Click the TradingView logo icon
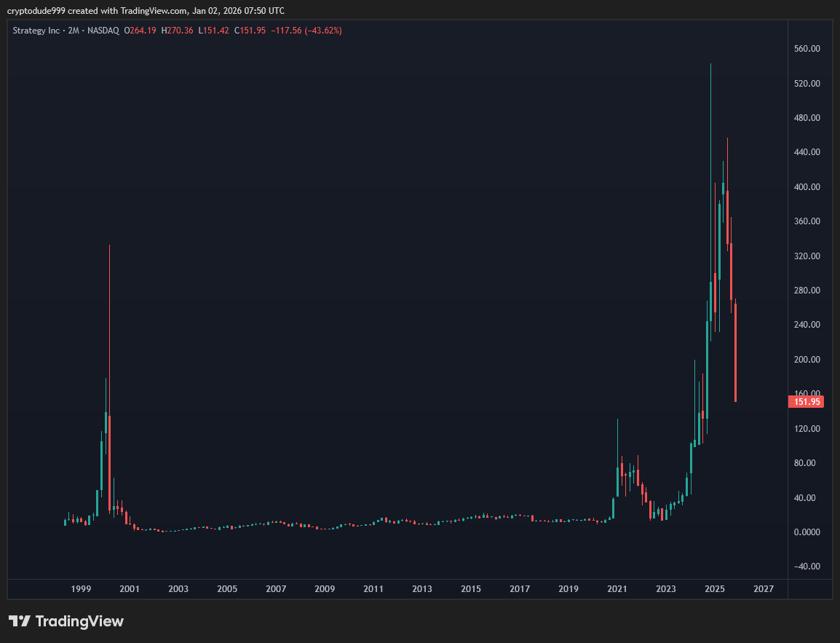This screenshot has width=840, height=643. pos(19,621)
